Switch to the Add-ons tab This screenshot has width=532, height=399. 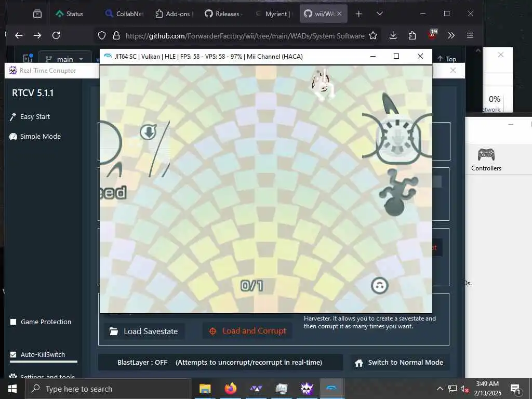(174, 14)
